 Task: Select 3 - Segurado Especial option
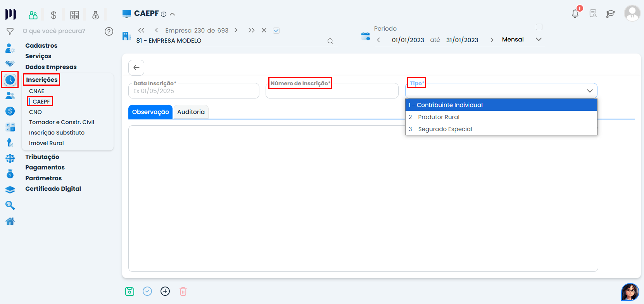pos(501,129)
